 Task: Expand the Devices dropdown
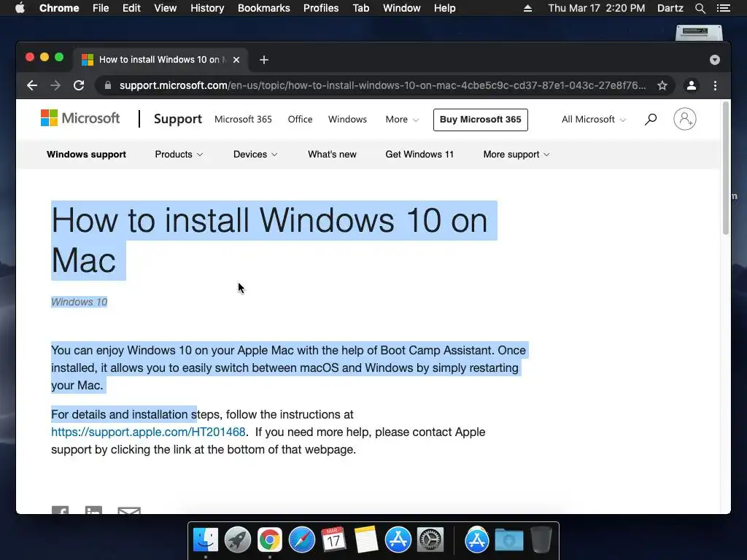point(255,155)
